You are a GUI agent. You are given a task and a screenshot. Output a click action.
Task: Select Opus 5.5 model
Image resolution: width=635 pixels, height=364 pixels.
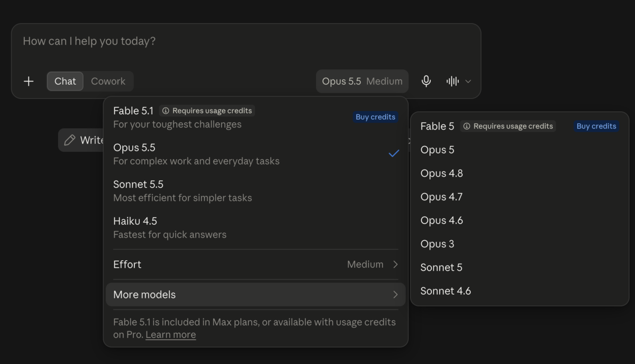pos(256,153)
